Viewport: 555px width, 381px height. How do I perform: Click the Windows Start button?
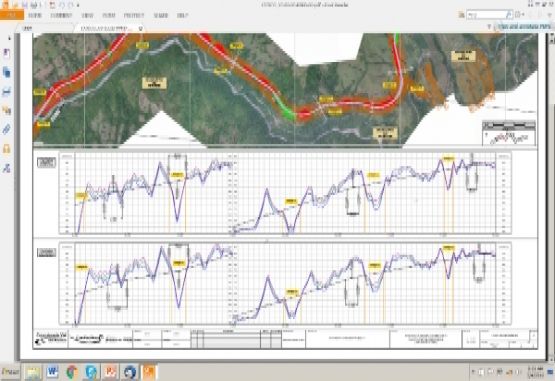tap(10, 372)
